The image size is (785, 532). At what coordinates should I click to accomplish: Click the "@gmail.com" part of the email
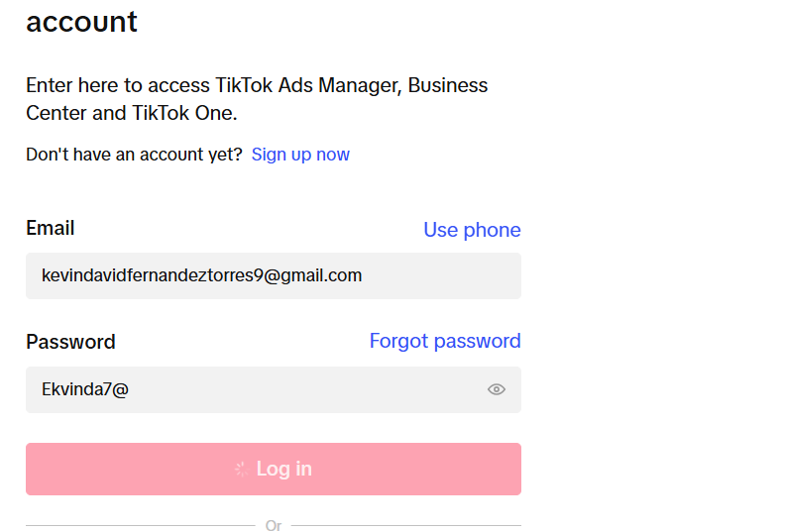click(312, 275)
